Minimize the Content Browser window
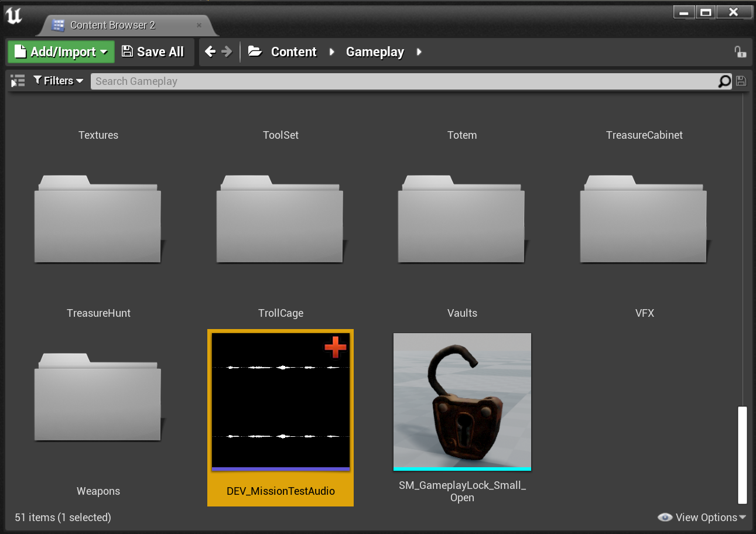Viewport: 756px width, 534px height. (684, 12)
